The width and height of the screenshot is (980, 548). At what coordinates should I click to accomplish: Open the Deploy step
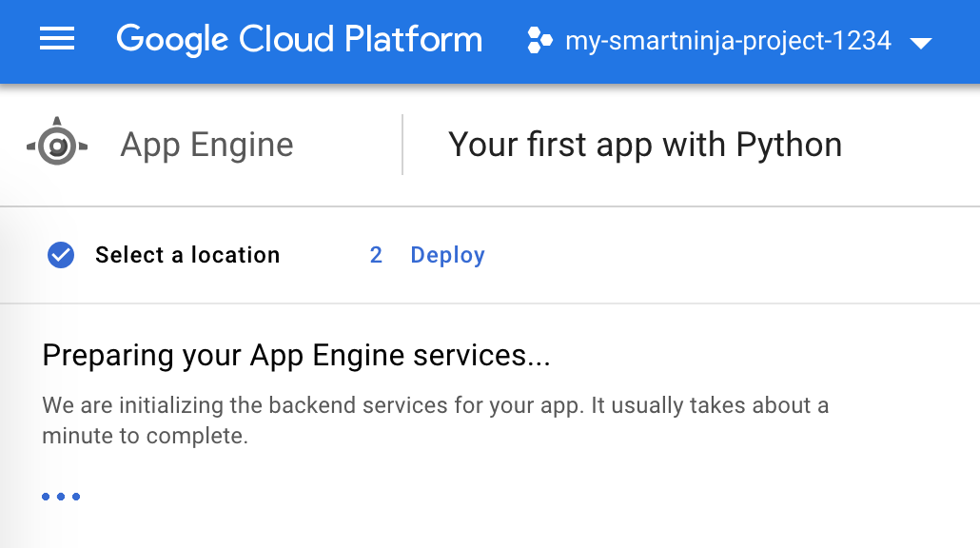pos(447,255)
